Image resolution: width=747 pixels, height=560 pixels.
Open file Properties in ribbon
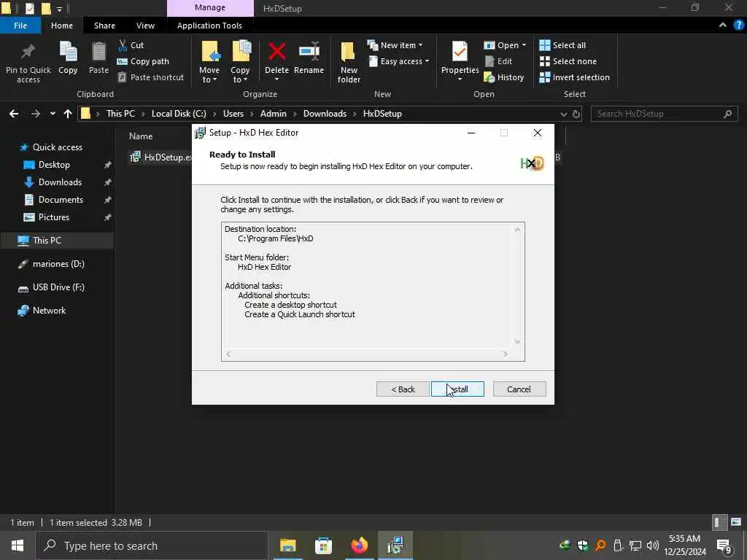point(460,61)
